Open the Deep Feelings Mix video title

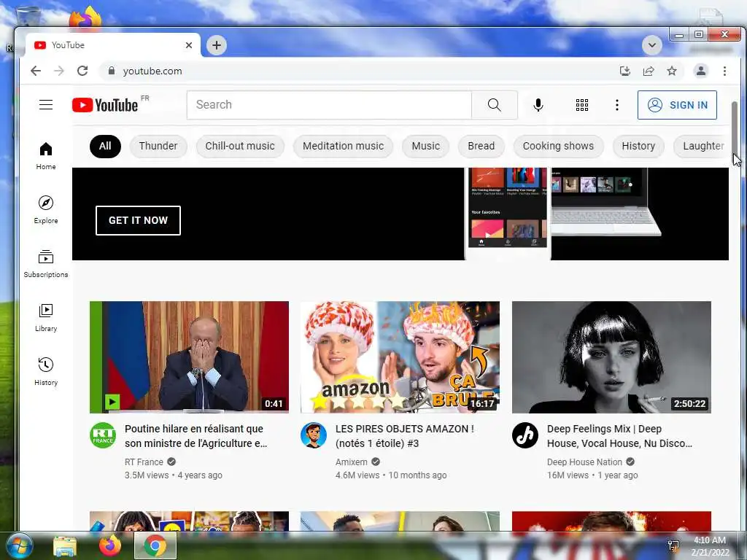tap(619, 436)
